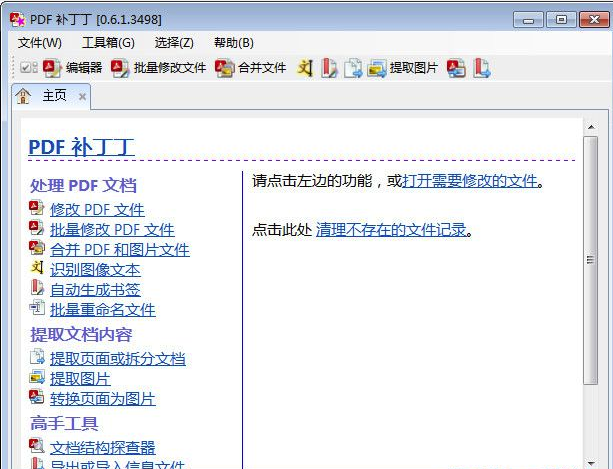Click 批量修改文件 toolbar button
Screen dimensions: 613x469
coord(159,68)
